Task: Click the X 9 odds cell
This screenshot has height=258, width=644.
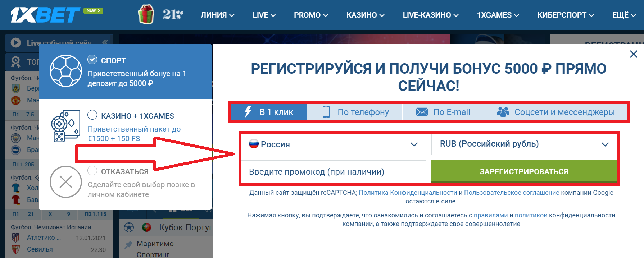Action: 59,214
